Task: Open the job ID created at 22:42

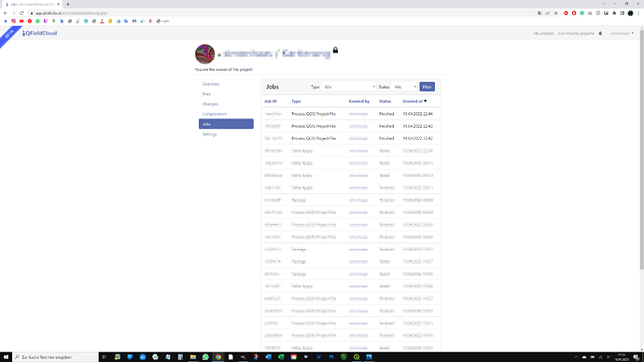Action: pos(273,138)
